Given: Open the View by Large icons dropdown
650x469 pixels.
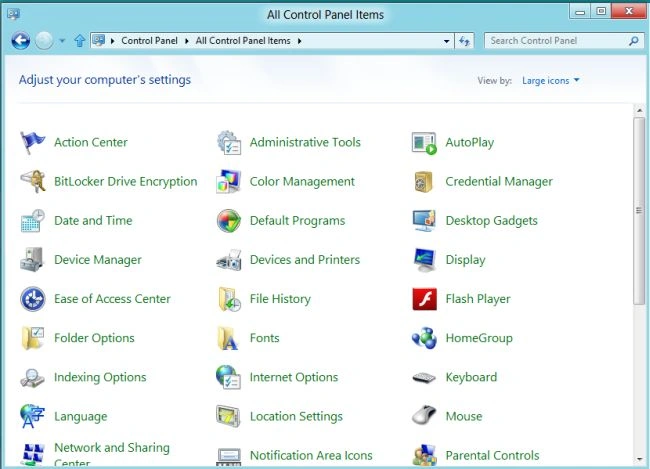Looking at the screenshot, I should coord(551,80).
